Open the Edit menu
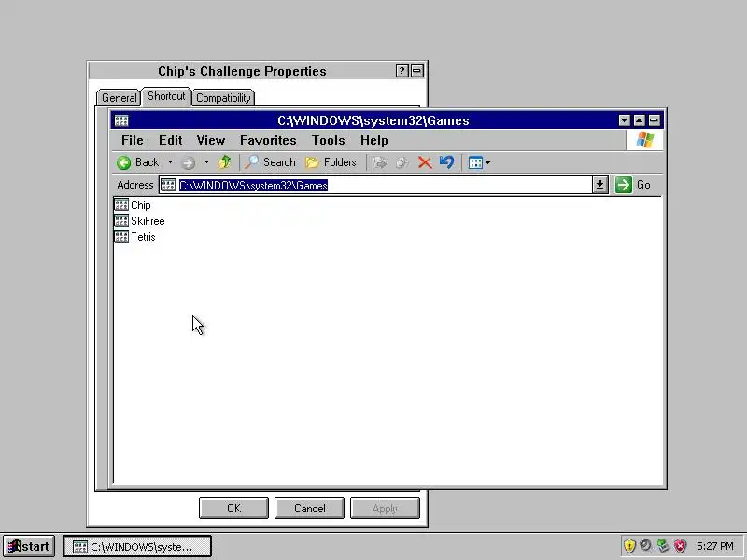This screenshot has height=560, width=747. [x=171, y=141]
